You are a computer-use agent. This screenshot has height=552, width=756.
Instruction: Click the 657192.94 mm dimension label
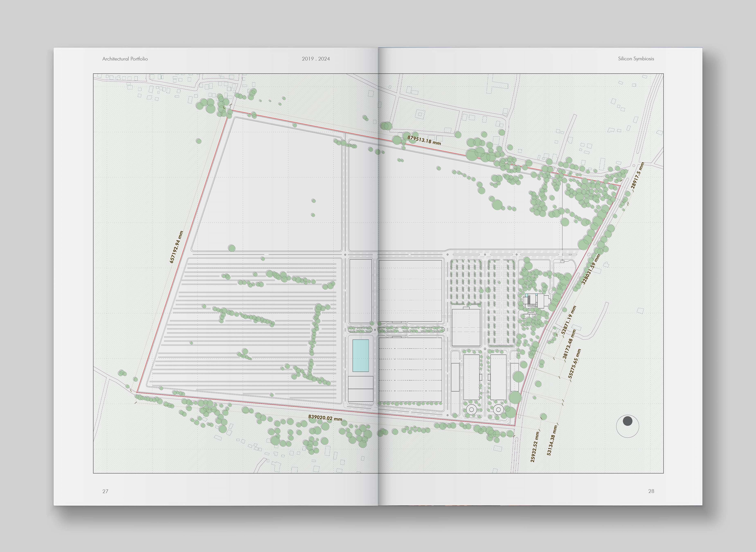point(176,247)
